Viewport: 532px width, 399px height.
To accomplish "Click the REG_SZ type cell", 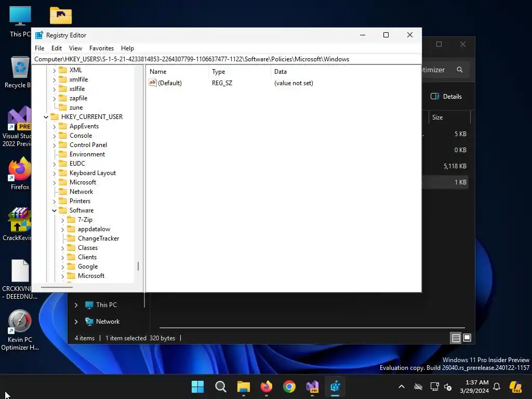I will click(x=222, y=83).
